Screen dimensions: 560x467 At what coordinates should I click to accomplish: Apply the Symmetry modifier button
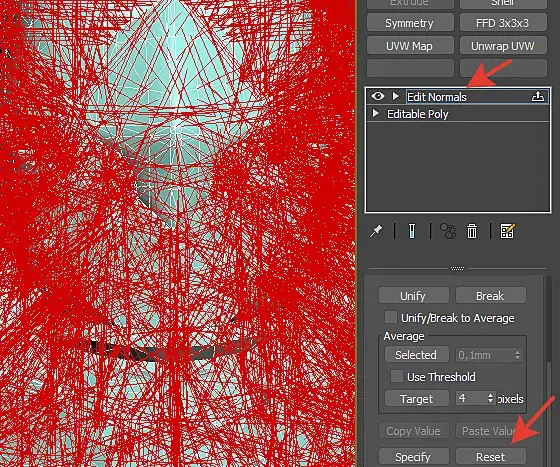[x=410, y=23]
